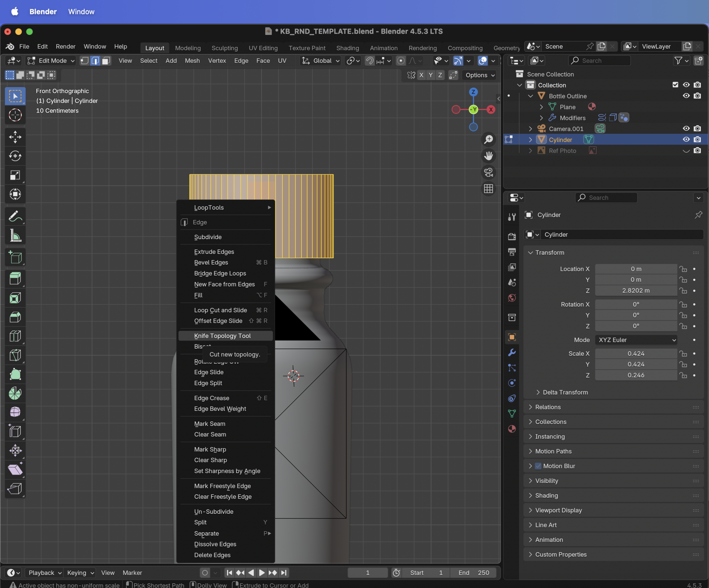The width and height of the screenshot is (709, 588).
Task: Click the End frame field
Action: click(x=474, y=573)
